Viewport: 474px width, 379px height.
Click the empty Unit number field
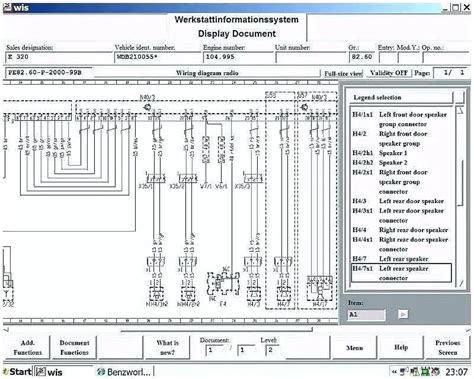click(311, 57)
